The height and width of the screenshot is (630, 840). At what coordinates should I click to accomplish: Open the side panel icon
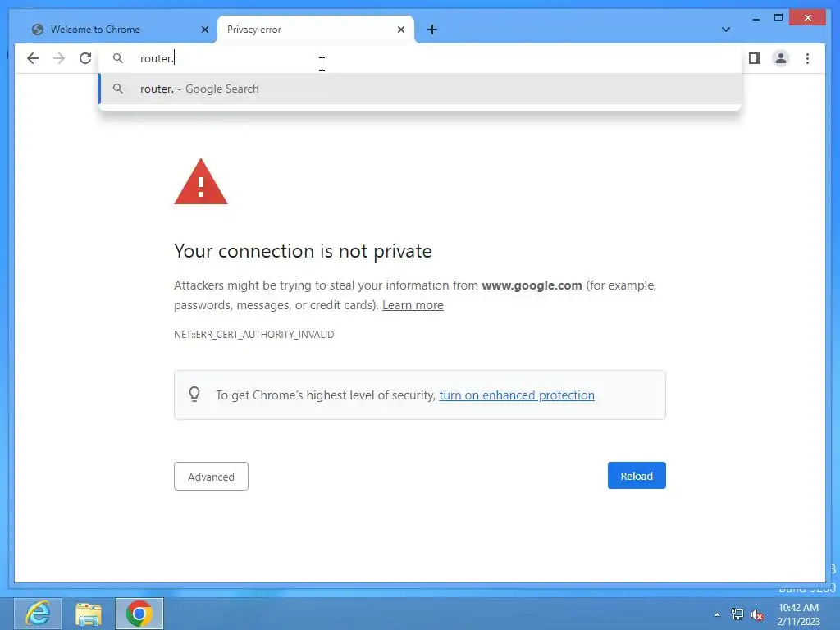point(755,58)
